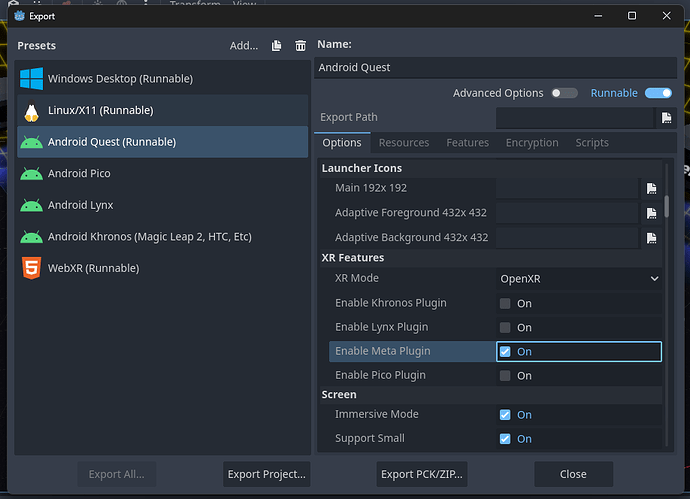Minimize the Export dialog window
Viewport: 690px width, 499px height.
click(x=598, y=16)
